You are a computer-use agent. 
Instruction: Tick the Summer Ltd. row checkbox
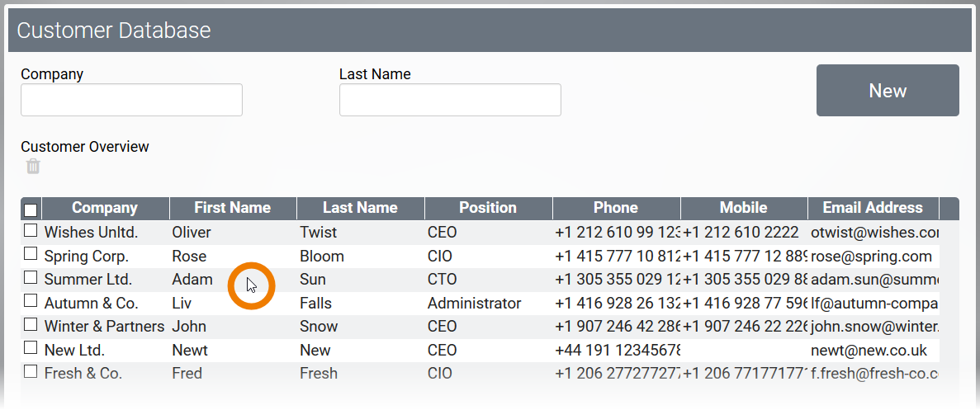31,278
